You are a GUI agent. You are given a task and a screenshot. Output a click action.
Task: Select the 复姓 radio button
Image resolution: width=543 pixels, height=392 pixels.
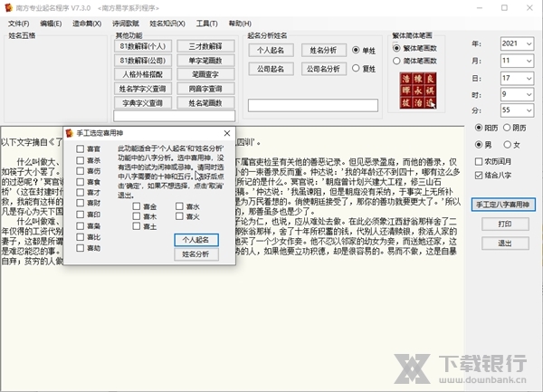tap(356, 68)
